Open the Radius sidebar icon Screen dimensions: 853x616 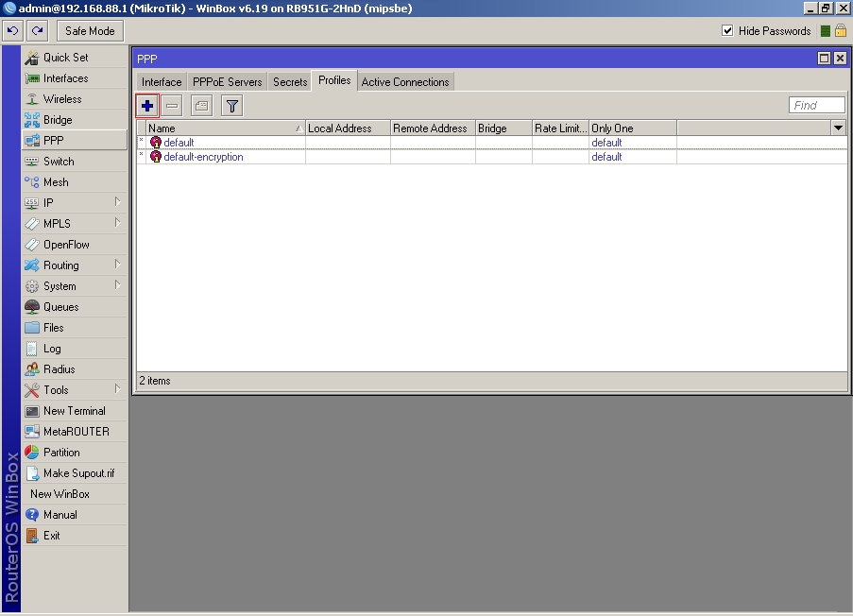pyautogui.click(x=32, y=369)
